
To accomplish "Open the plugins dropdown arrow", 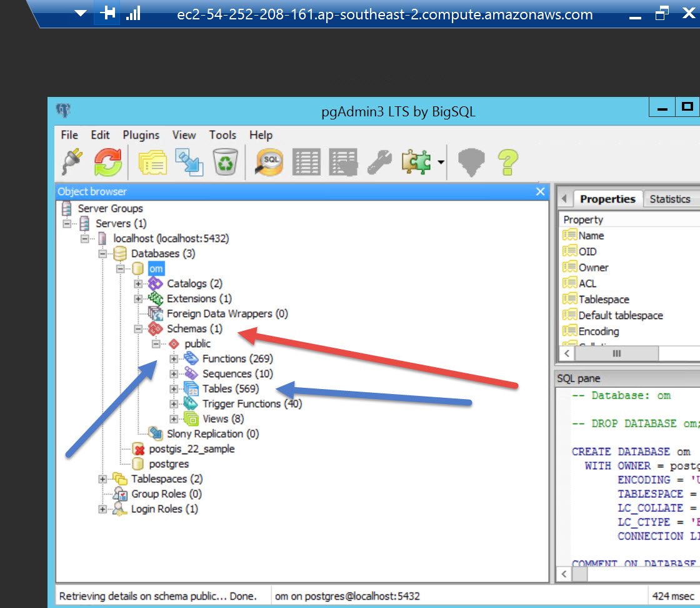I will [x=441, y=163].
